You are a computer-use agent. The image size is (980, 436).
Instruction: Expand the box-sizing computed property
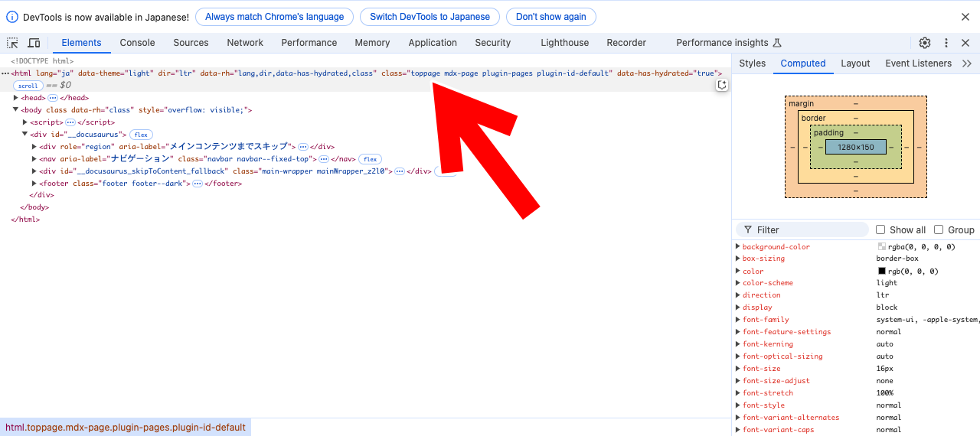737,259
